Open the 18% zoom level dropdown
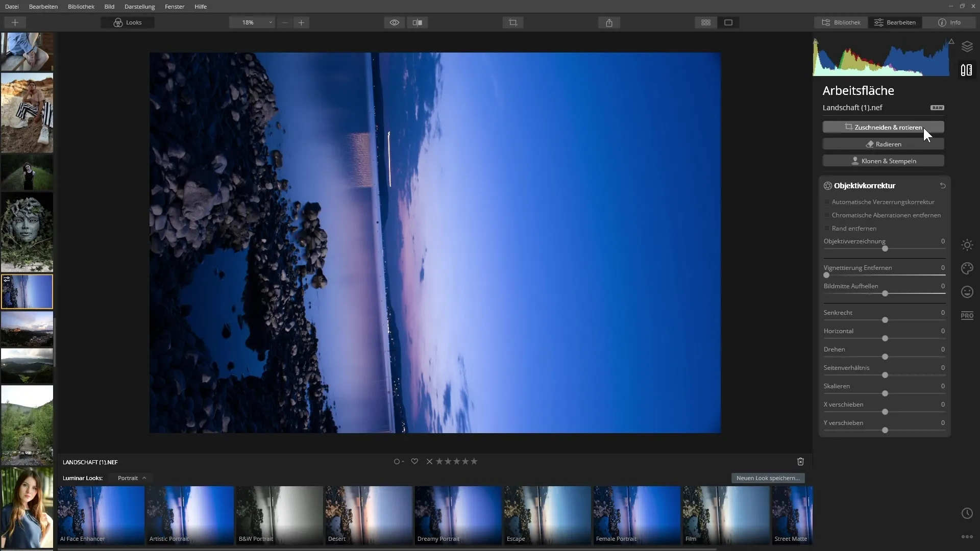This screenshot has width=980, height=551. (x=252, y=22)
